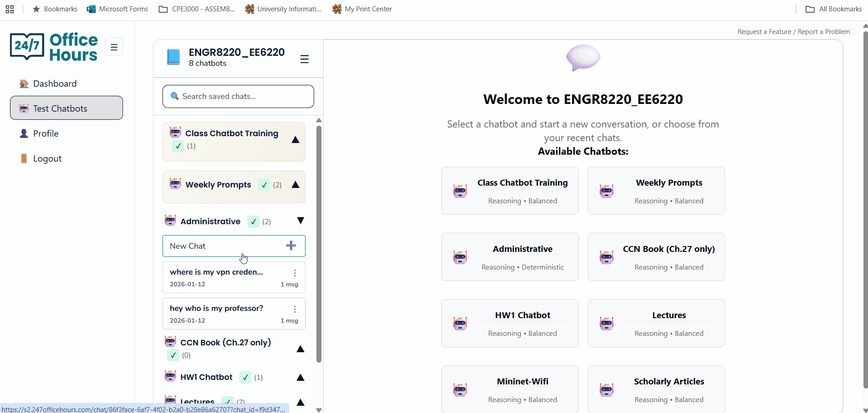
Task: Start a New Chat with the plus button
Action: point(291,246)
